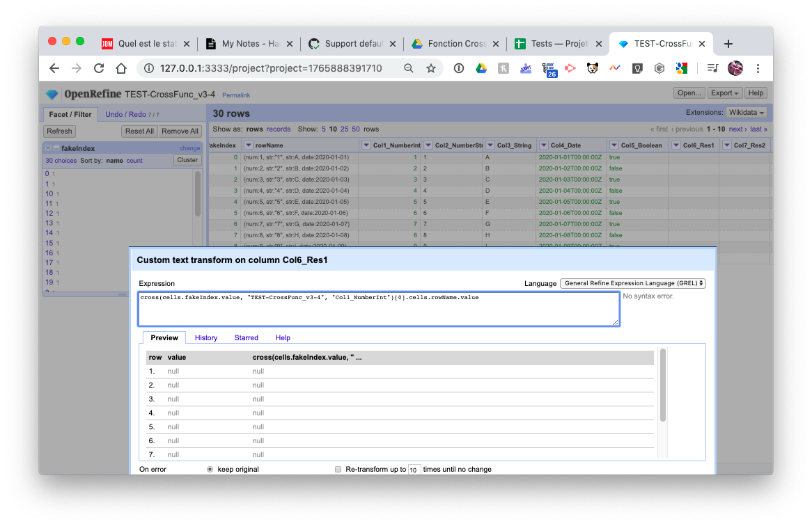The width and height of the screenshot is (812, 526).
Task: Open Col5_Boolean column dropdown menu
Action: pos(614,145)
